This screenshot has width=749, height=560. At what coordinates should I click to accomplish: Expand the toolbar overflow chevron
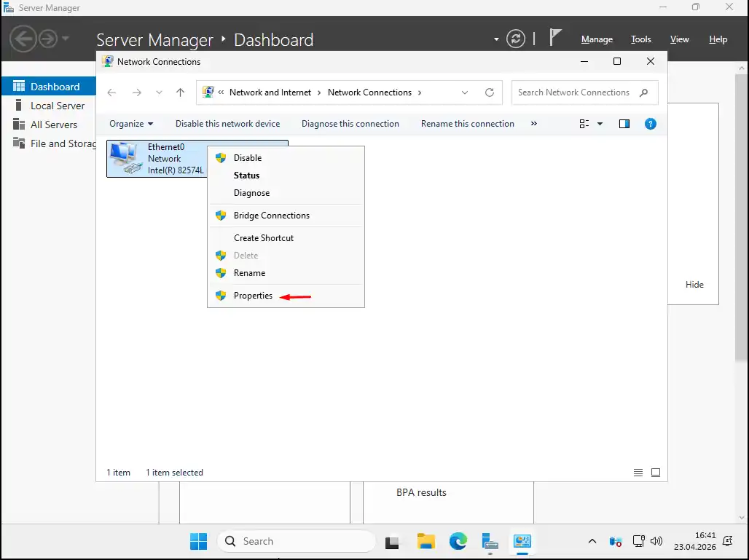tap(533, 124)
